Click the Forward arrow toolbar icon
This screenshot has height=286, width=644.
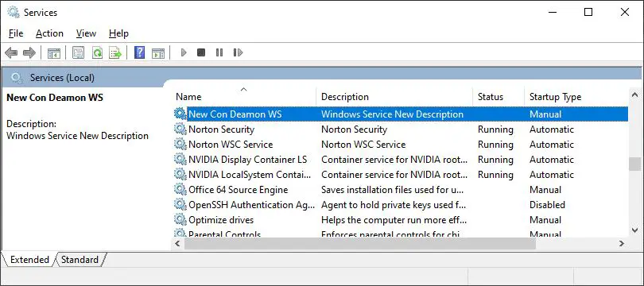point(29,52)
